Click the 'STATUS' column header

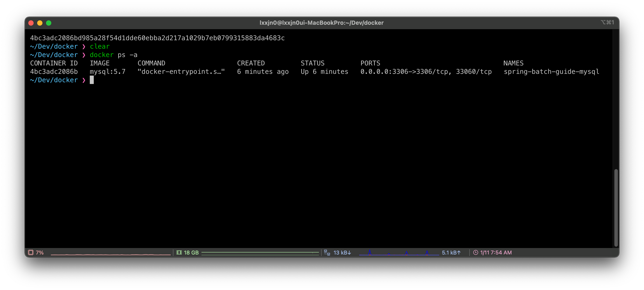312,63
